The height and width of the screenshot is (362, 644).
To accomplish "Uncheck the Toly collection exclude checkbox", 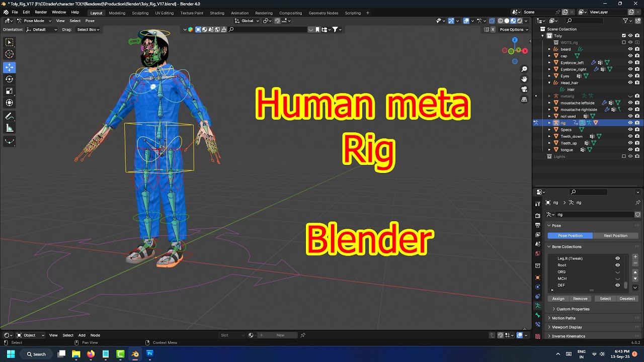I will [624, 36].
